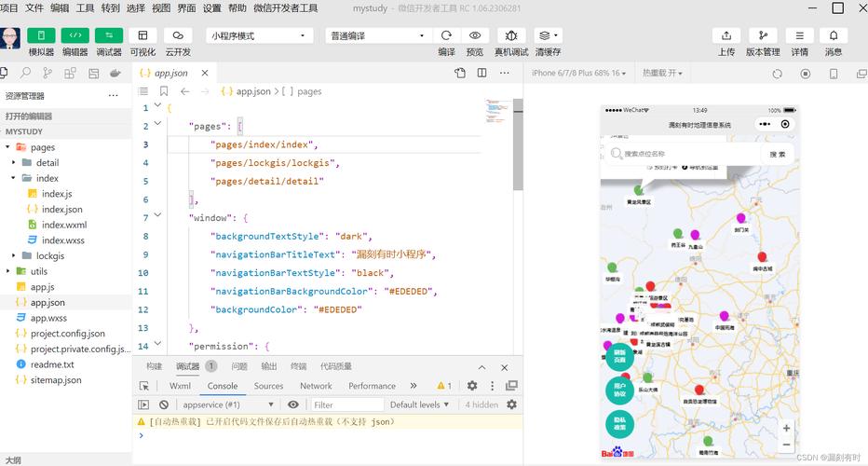Open the 设置 menu
The width and height of the screenshot is (868, 466).
point(211,7)
